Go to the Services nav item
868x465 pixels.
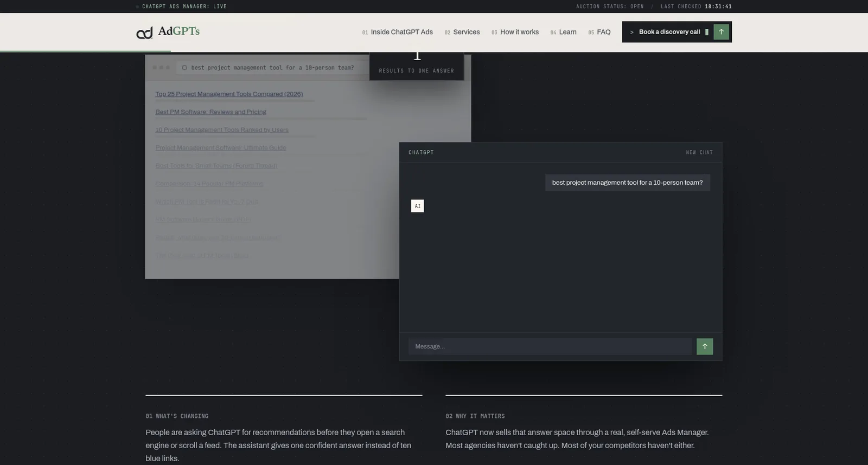pyautogui.click(x=462, y=32)
